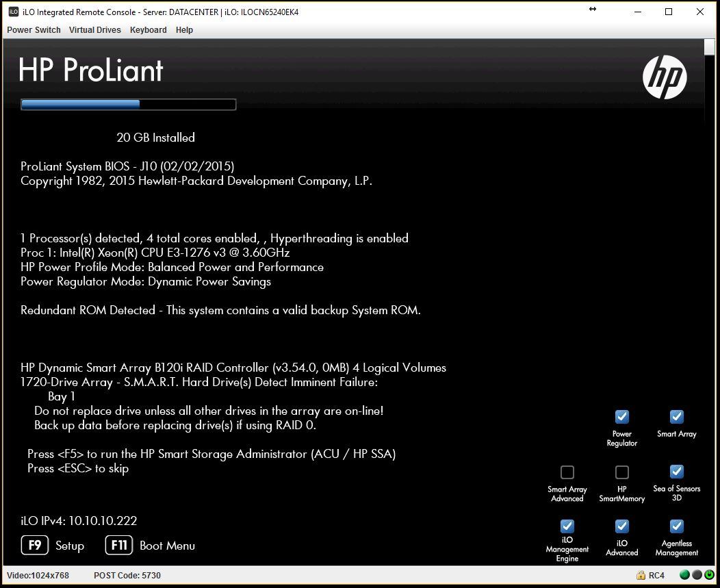This screenshot has width=720, height=588.
Task: Click the '1720-Drive Array' warning line
Action: [199, 382]
